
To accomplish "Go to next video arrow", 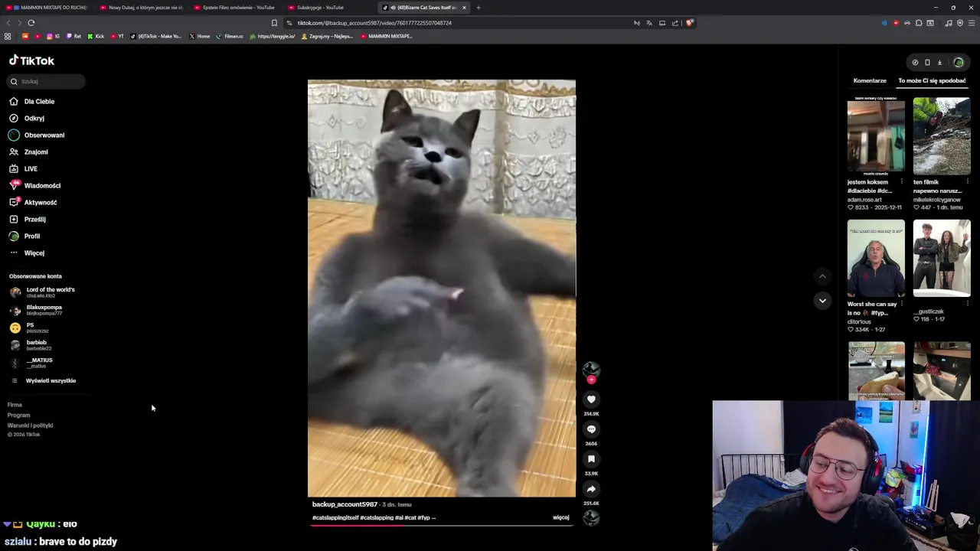I will click(822, 301).
